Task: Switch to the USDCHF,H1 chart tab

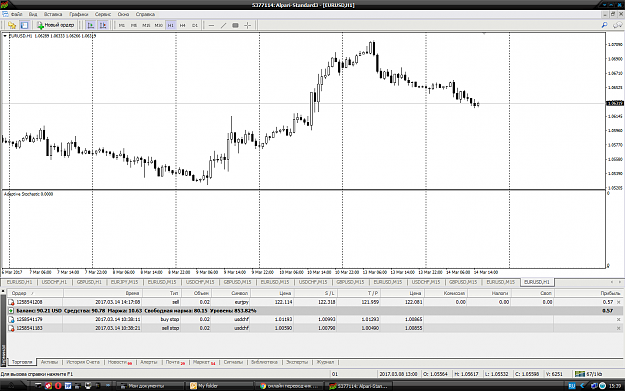Action: [54, 282]
